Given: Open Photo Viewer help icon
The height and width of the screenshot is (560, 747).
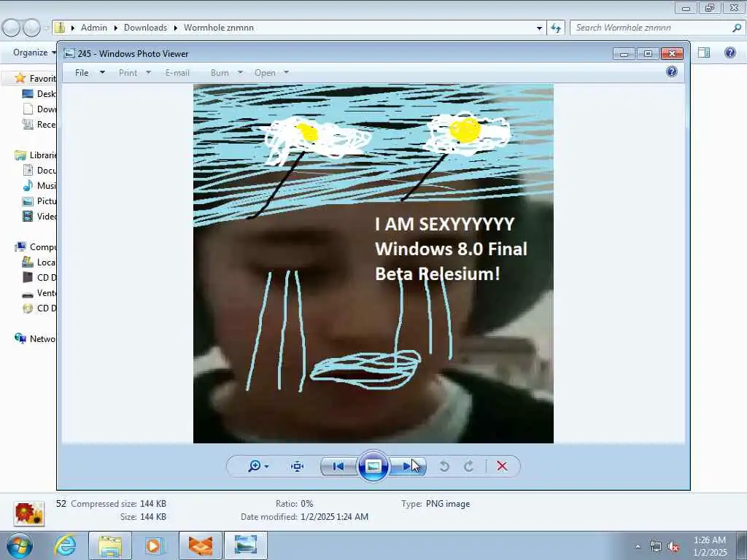Looking at the screenshot, I should point(672,72).
